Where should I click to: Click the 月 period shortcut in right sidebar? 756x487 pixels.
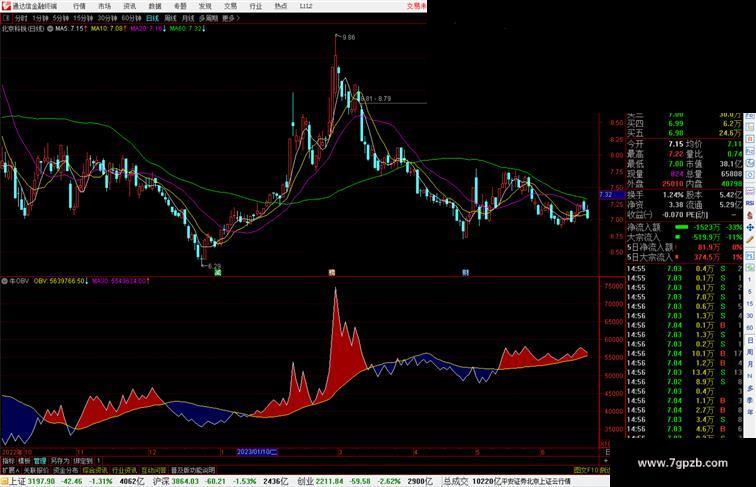coord(750,365)
